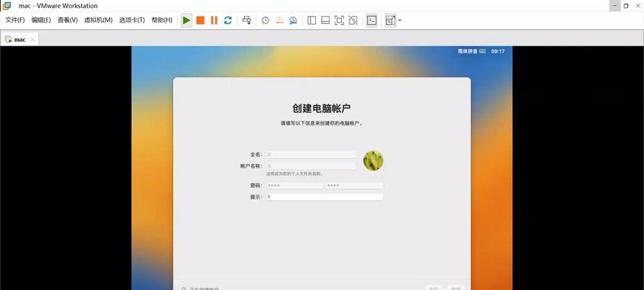Click the Full Screen mode icon

coord(339,20)
